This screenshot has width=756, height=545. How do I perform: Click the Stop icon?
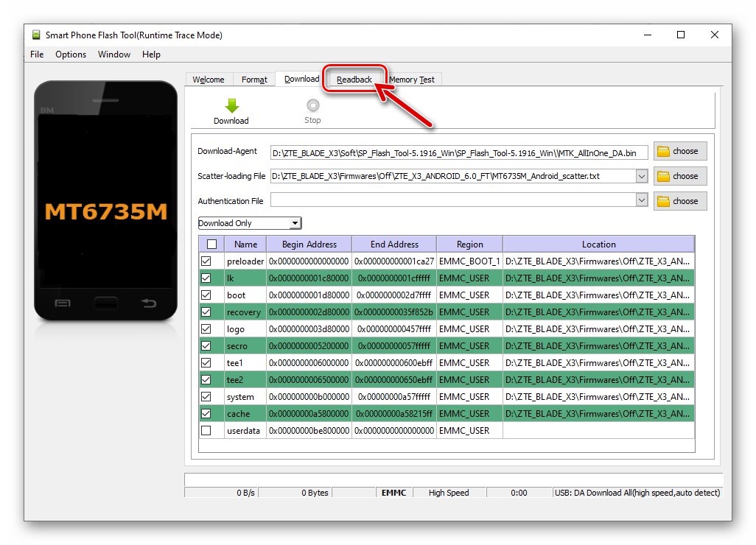pyautogui.click(x=312, y=105)
